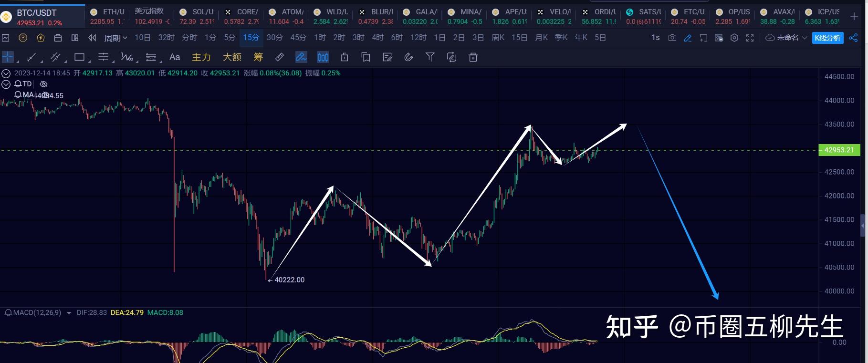
Task: Switch to the 30分 timeframe
Action: tap(274, 37)
